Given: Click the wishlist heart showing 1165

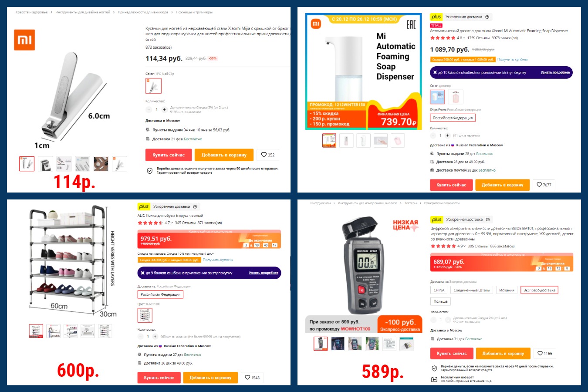Looking at the screenshot, I should [x=544, y=354].
